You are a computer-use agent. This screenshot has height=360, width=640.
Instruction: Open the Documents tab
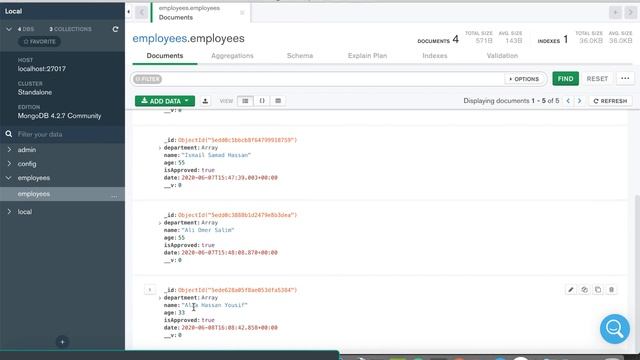pos(165,56)
